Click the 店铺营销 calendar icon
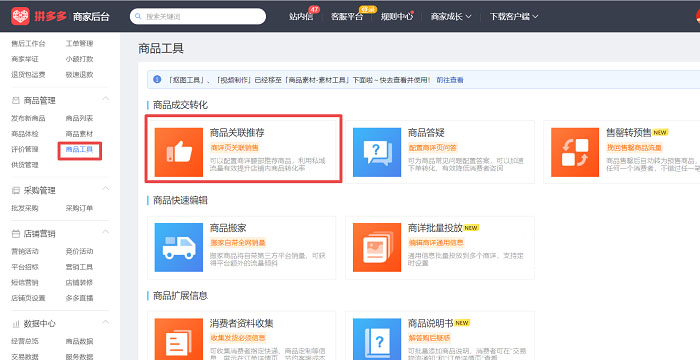The width and height of the screenshot is (700, 360). click(x=15, y=234)
